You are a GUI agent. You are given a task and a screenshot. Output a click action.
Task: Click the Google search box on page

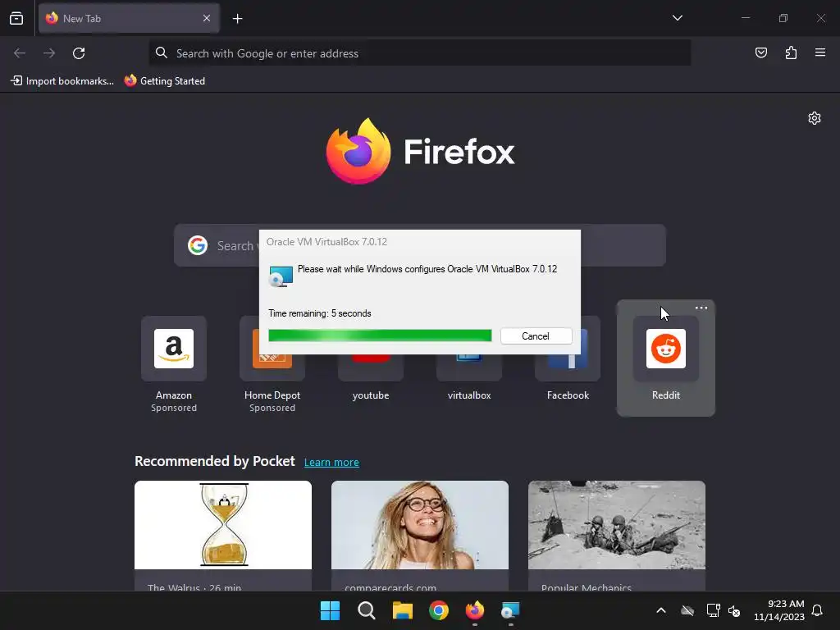(419, 245)
